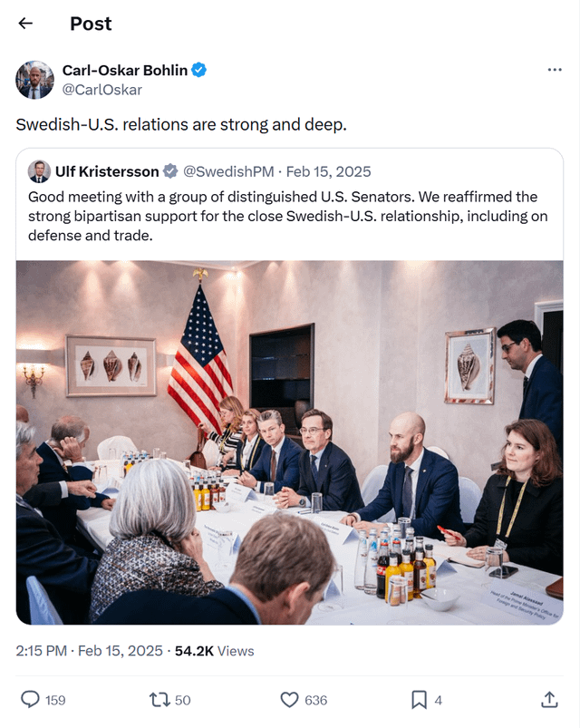Click the Feb 15, 2025 date in quoted post
580x728 pixels.
coord(329,171)
